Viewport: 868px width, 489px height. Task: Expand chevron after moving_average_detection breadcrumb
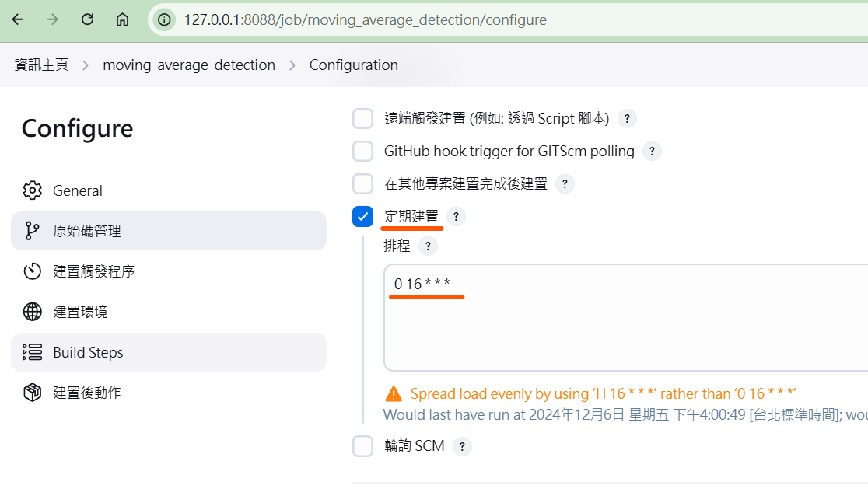(x=292, y=65)
